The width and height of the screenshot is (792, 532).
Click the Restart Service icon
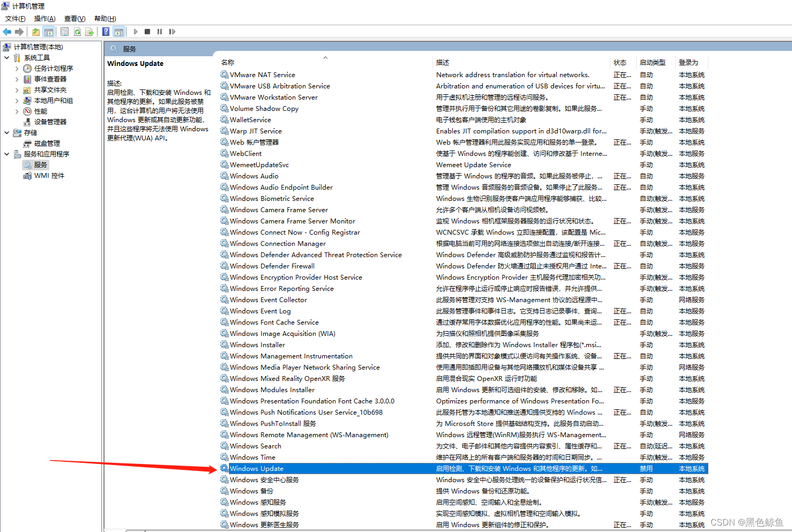tap(172, 32)
